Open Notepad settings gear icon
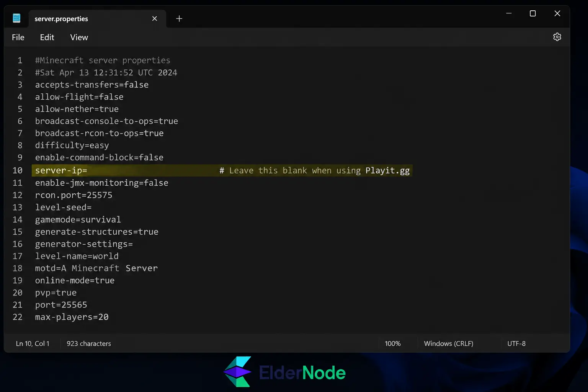This screenshot has width=588, height=392. point(557,37)
